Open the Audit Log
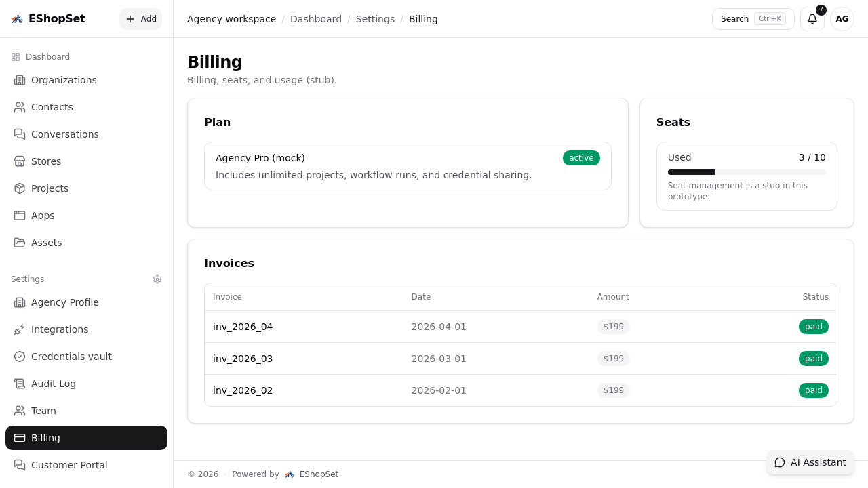 click(x=54, y=384)
